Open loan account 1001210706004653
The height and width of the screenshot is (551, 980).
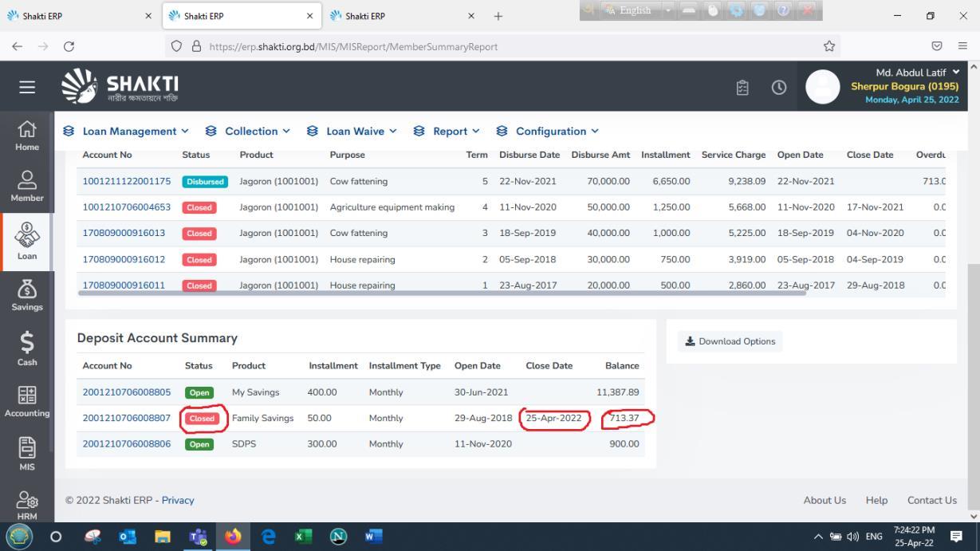click(x=127, y=207)
